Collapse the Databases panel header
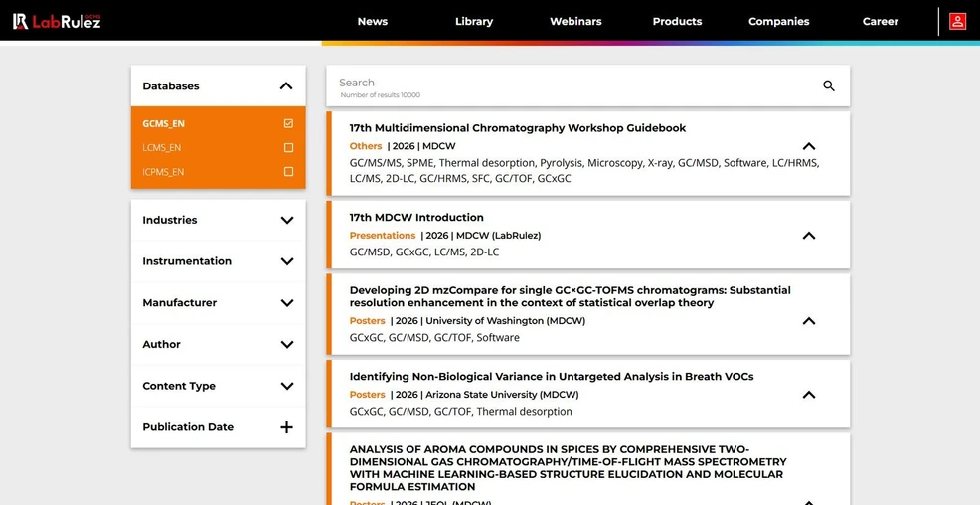 (x=286, y=86)
